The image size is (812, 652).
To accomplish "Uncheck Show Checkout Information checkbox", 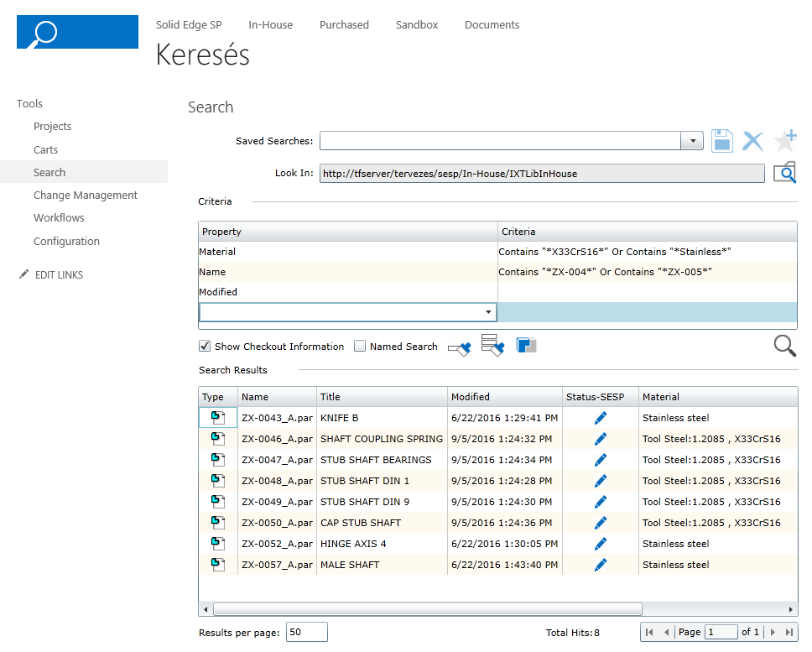I will [205, 346].
